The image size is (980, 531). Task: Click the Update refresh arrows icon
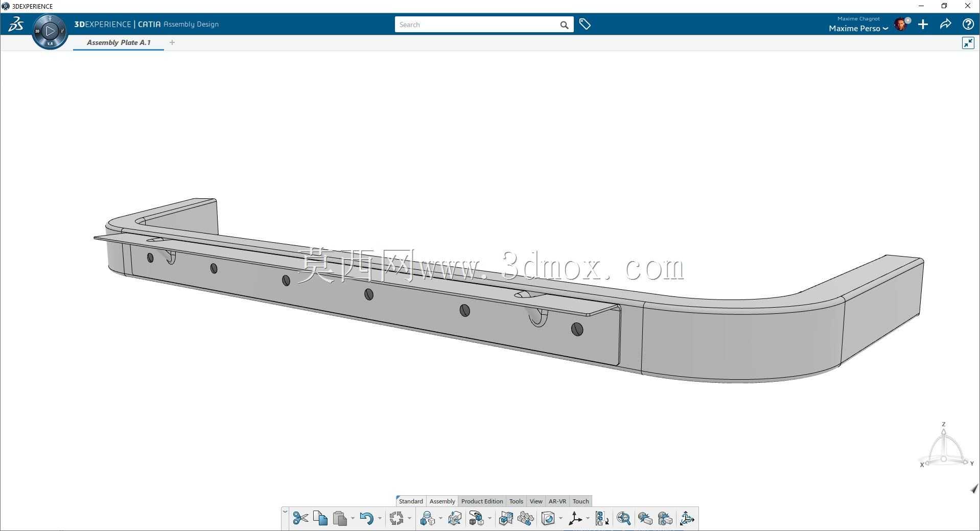(x=396, y=518)
